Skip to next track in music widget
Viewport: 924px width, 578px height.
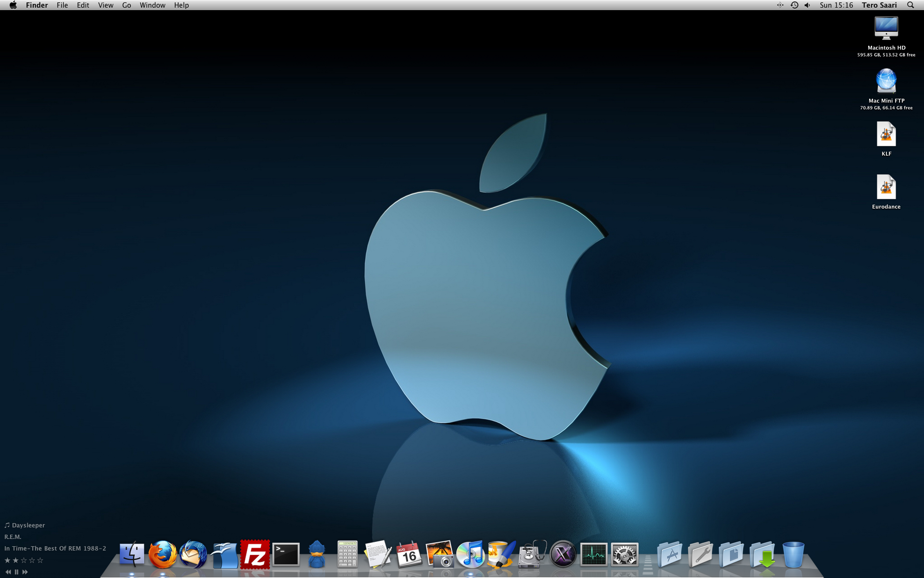coord(25,572)
